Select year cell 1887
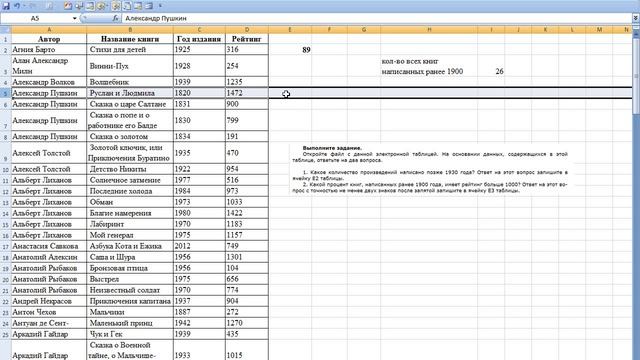 (x=199, y=313)
